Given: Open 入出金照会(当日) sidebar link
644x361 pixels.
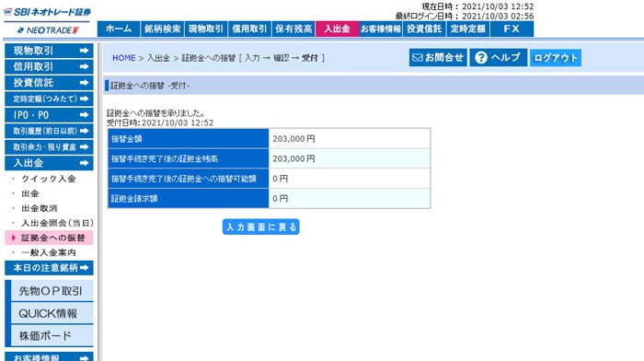Looking at the screenshot, I should click(x=57, y=223).
